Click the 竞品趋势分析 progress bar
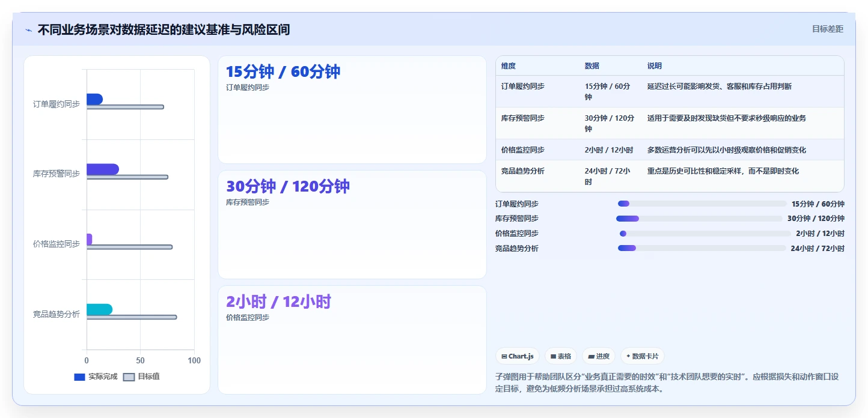This screenshot has height=418, width=868. [702, 248]
